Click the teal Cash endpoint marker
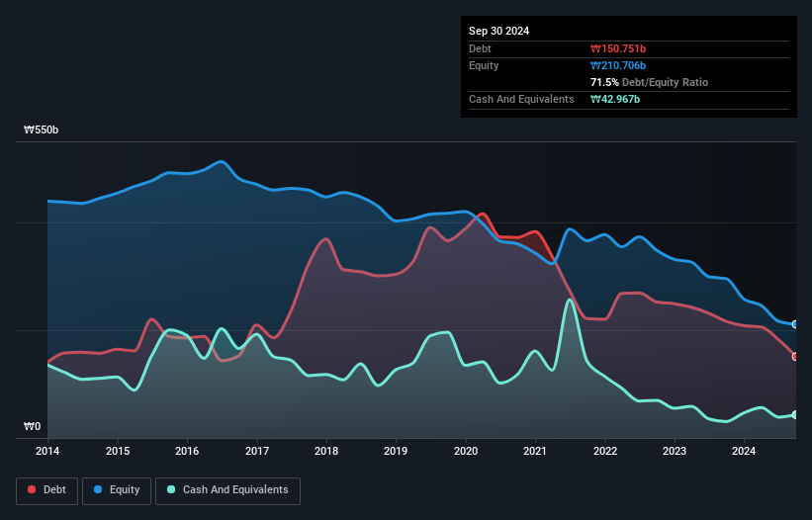This screenshot has height=520, width=812. coord(795,415)
